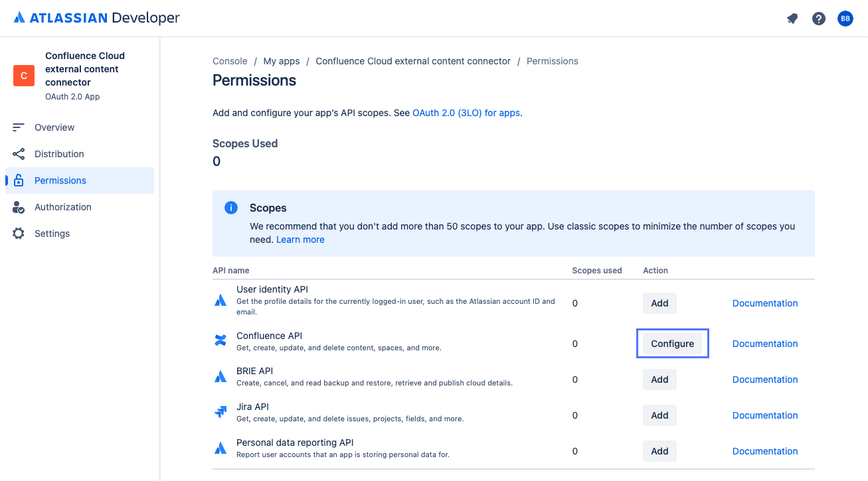Open Settings in the sidebar

80,234
